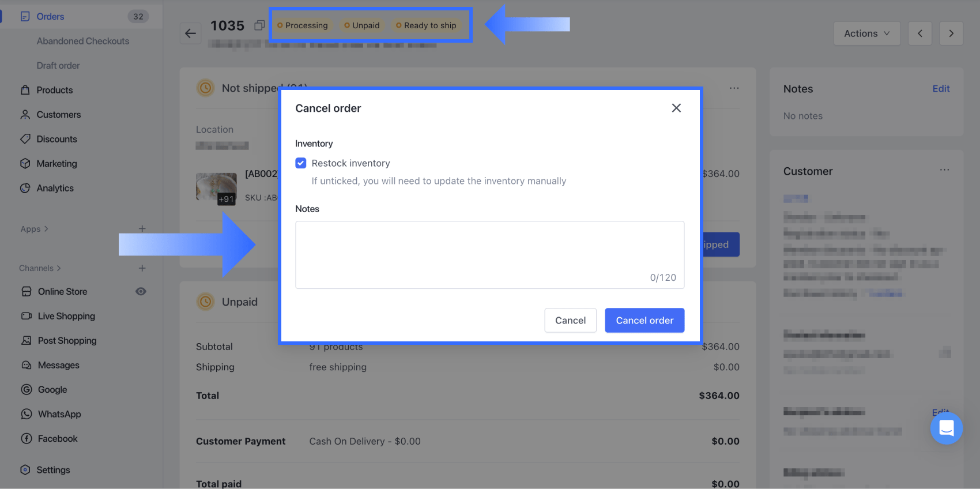Open the Analytics panel
Screen dimensions: 980x489
[55, 188]
